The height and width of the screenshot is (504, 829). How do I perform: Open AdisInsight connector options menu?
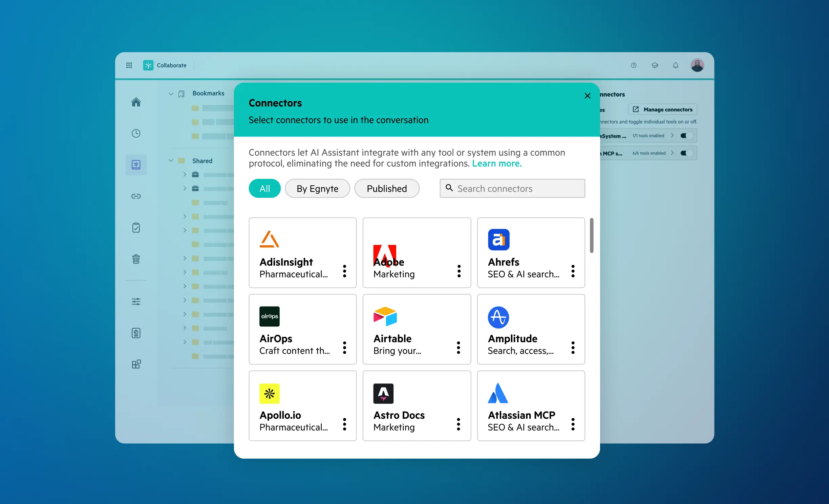tap(344, 271)
